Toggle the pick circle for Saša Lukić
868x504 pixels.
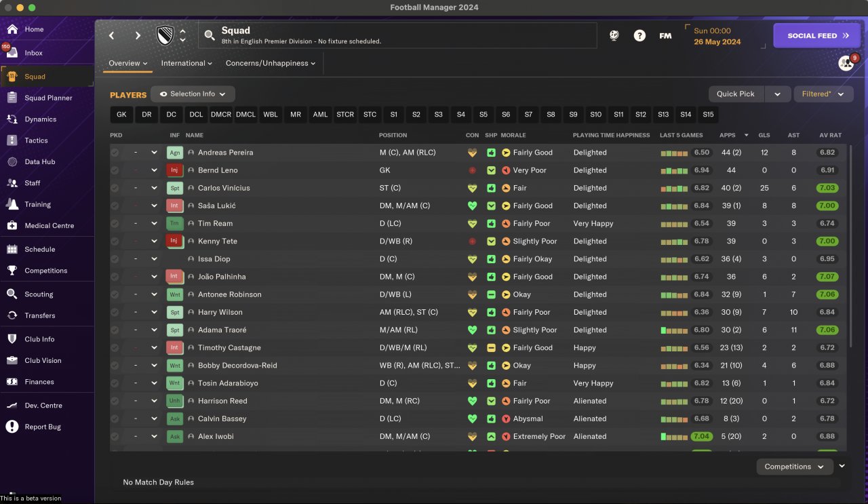115,206
